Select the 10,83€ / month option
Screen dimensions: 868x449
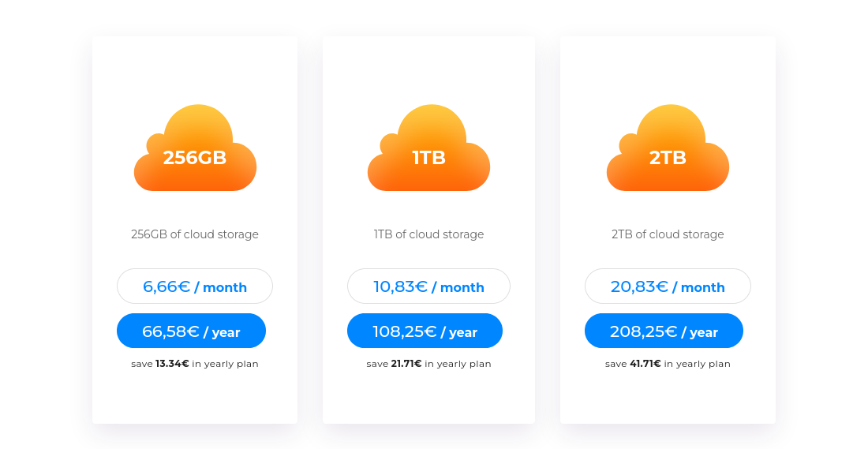(428, 286)
